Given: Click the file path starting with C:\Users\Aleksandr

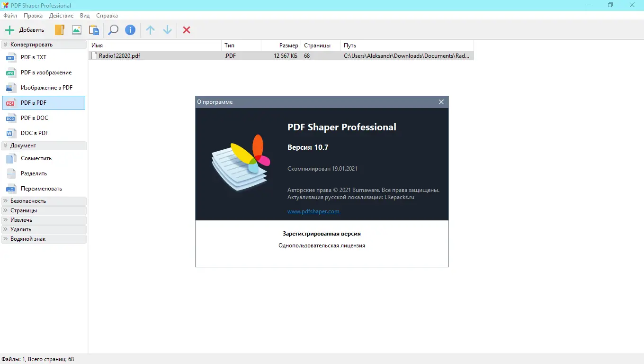Looking at the screenshot, I should [x=407, y=56].
